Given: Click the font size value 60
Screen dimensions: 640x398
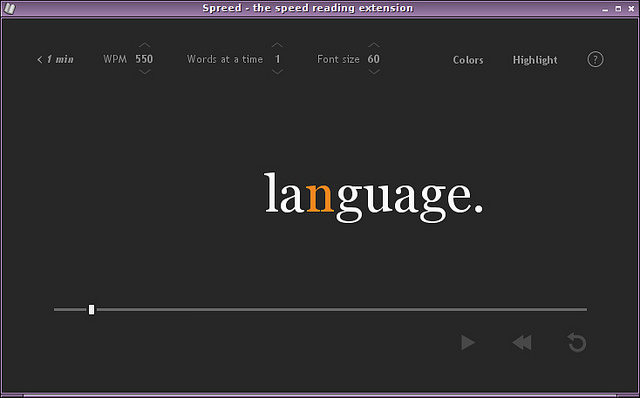Looking at the screenshot, I should (373, 59).
